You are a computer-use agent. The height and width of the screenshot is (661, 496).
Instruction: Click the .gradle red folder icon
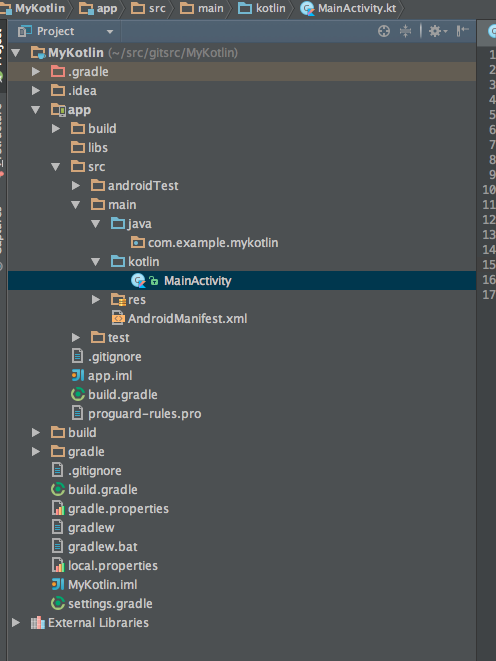58,71
